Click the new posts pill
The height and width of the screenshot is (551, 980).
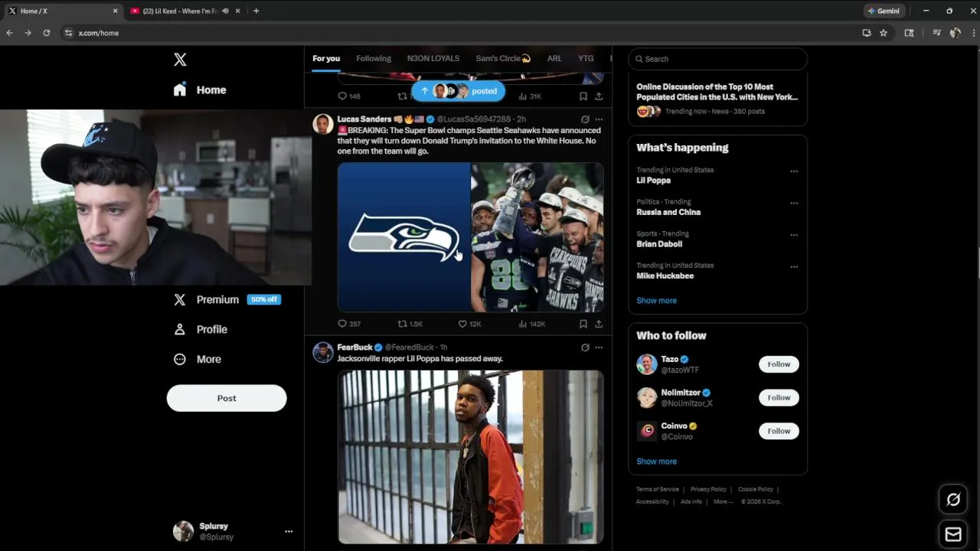[459, 91]
